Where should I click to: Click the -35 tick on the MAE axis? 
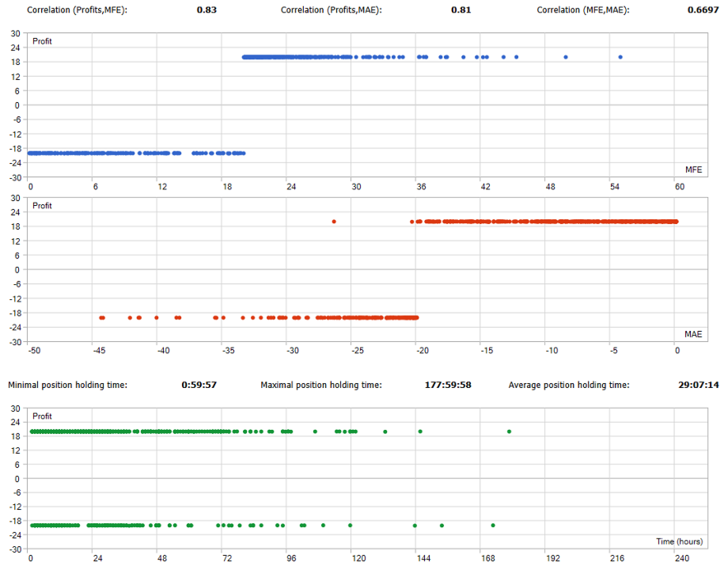point(228,350)
